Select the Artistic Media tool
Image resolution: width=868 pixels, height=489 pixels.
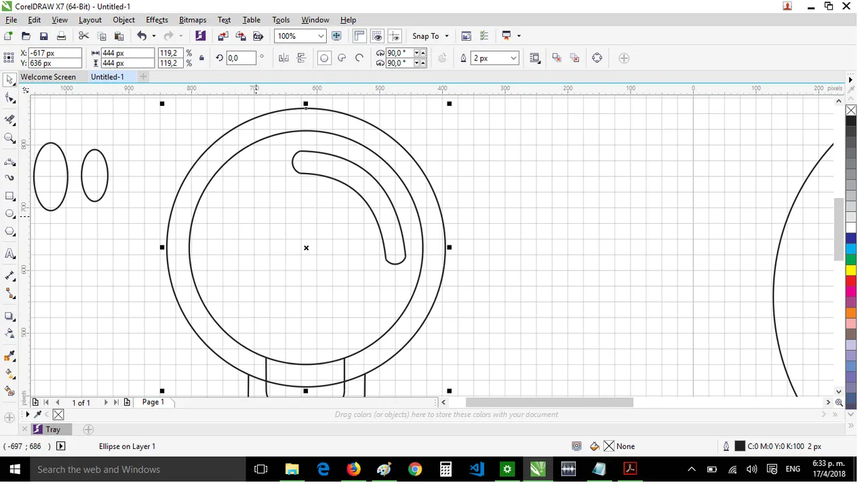(9, 178)
